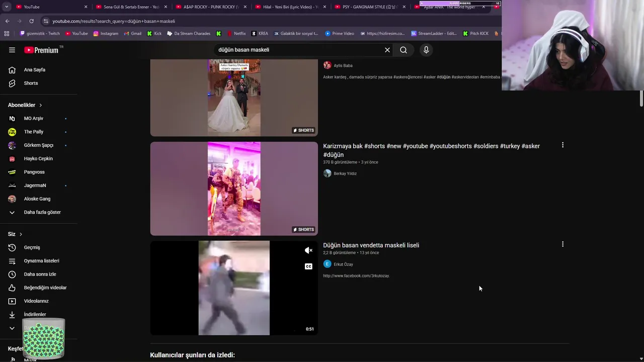Image resolution: width=644 pixels, height=362 pixels.
Task: Open gizemistik Twitch bookmark
Action: pos(40,34)
